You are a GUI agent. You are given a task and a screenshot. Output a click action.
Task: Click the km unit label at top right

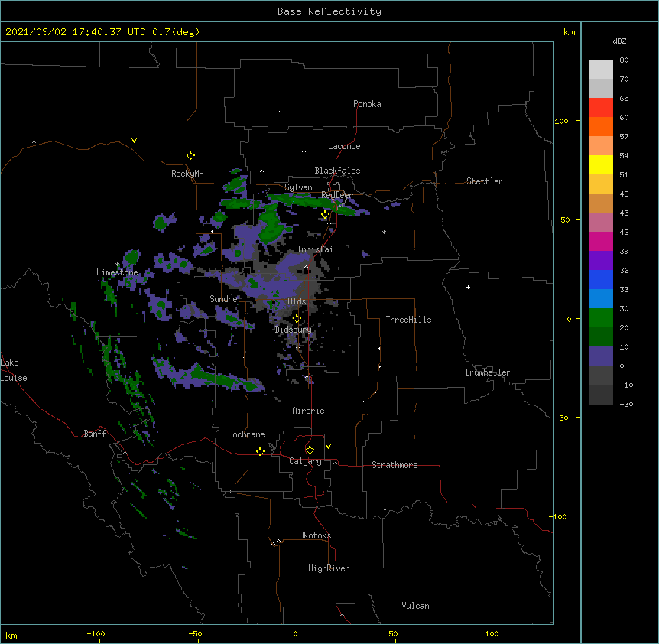[x=570, y=32]
